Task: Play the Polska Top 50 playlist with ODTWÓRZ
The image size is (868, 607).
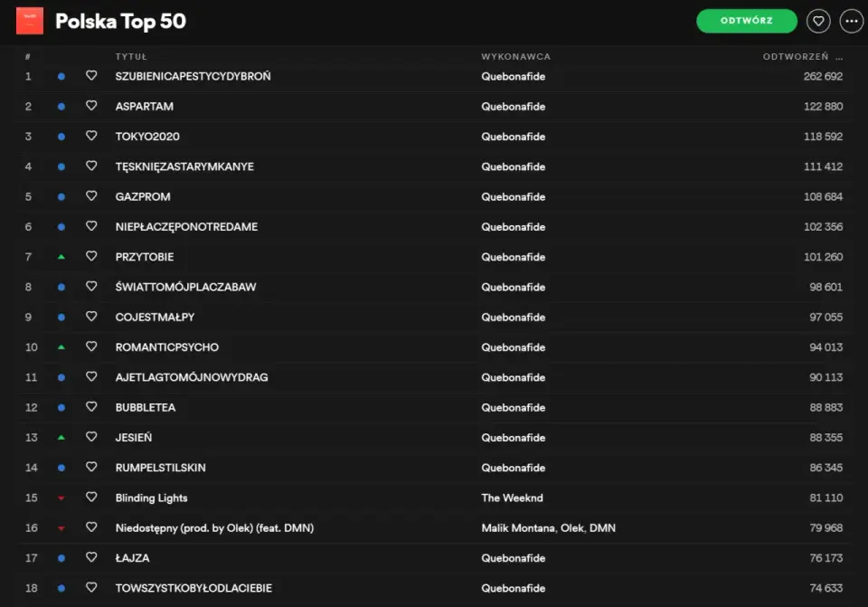Action: click(746, 21)
